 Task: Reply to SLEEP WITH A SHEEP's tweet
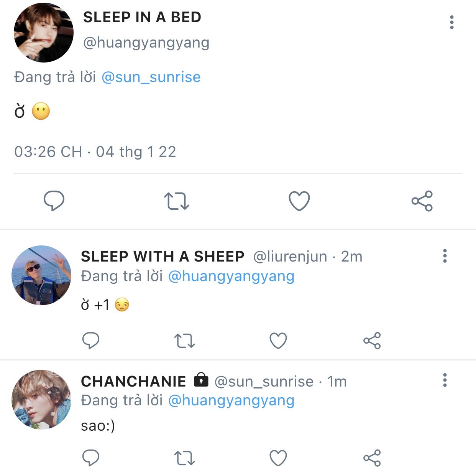tap(91, 340)
